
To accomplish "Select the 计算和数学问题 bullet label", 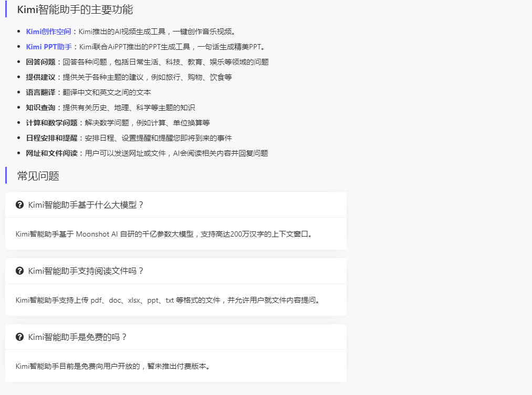I will tap(51, 123).
